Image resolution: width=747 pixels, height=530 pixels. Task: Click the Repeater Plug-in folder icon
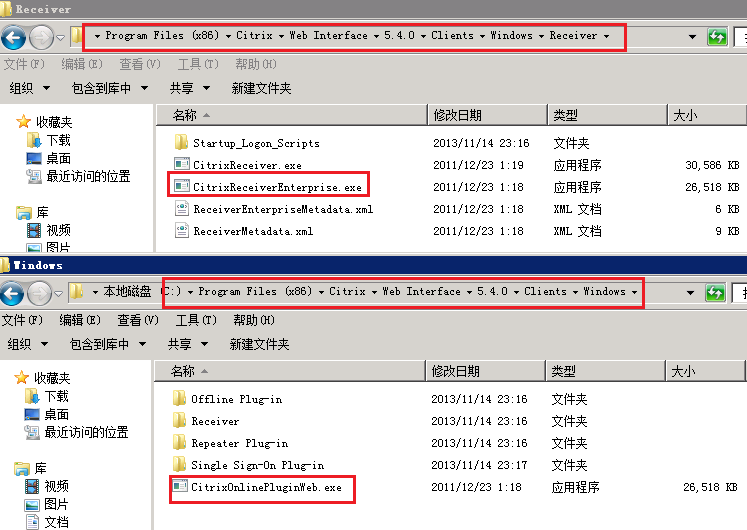179,442
